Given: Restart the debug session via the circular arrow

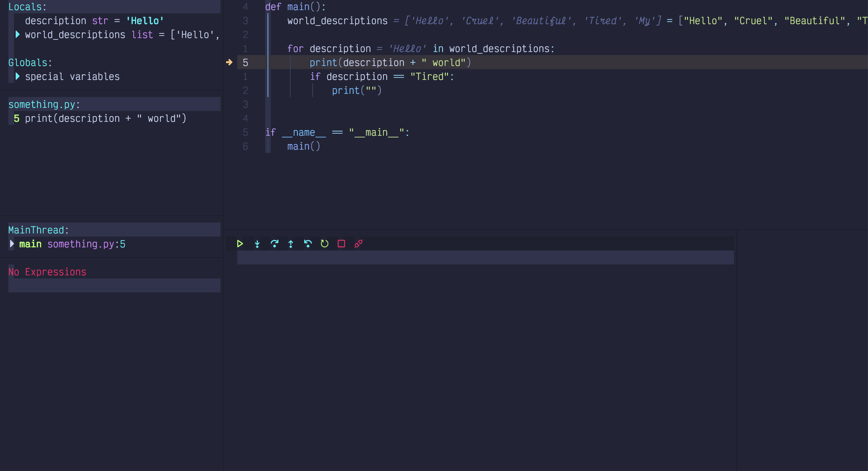Looking at the screenshot, I should tap(324, 244).
